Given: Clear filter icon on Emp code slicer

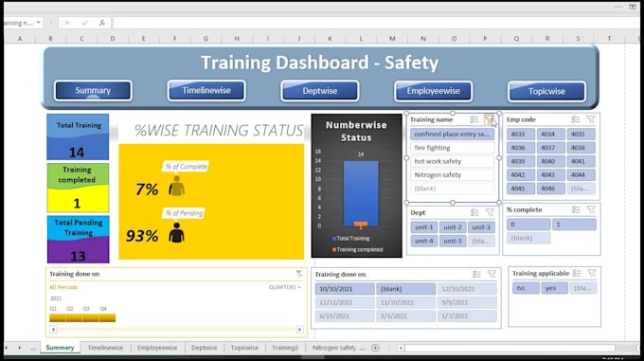Looking at the screenshot, I should pos(591,119).
